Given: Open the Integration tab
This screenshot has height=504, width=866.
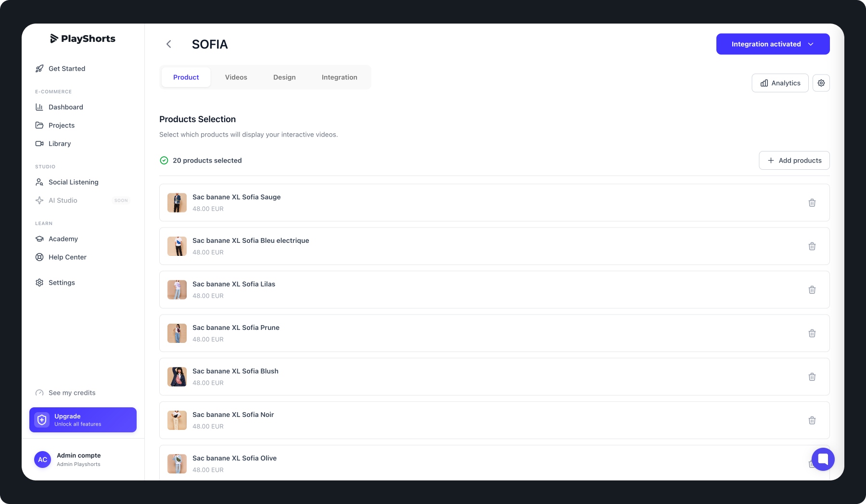Looking at the screenshot, I should click(340, 77).
